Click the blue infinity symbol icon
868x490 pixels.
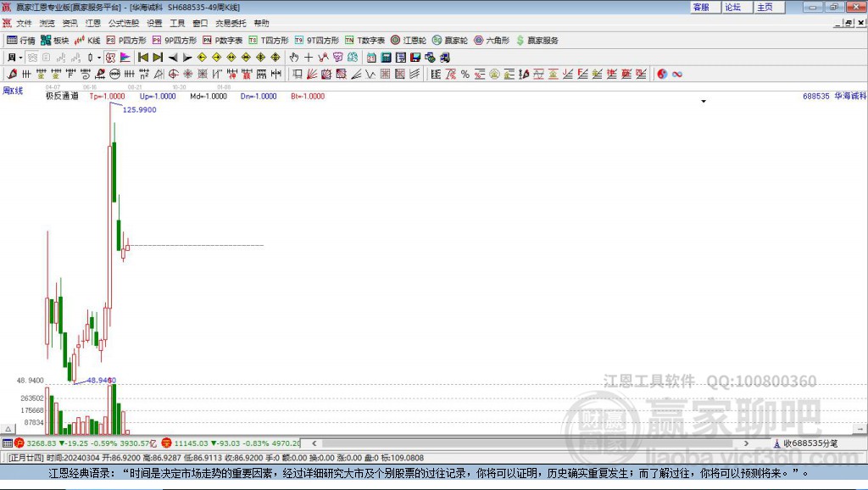point(677,75)
